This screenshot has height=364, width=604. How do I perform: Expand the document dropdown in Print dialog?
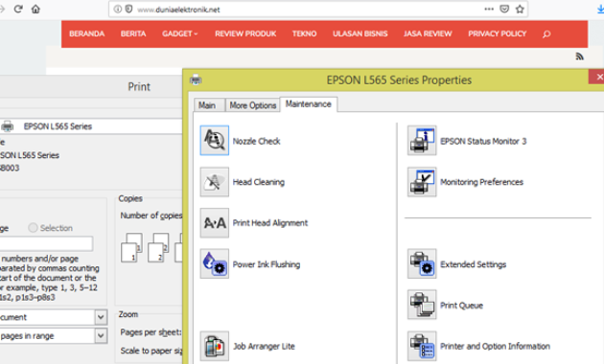101,317
